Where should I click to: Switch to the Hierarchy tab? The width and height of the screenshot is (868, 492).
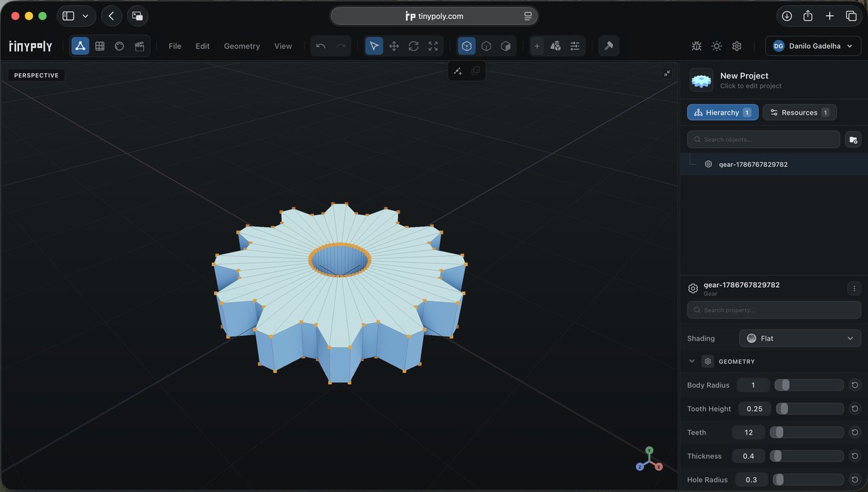click(723, 112)
